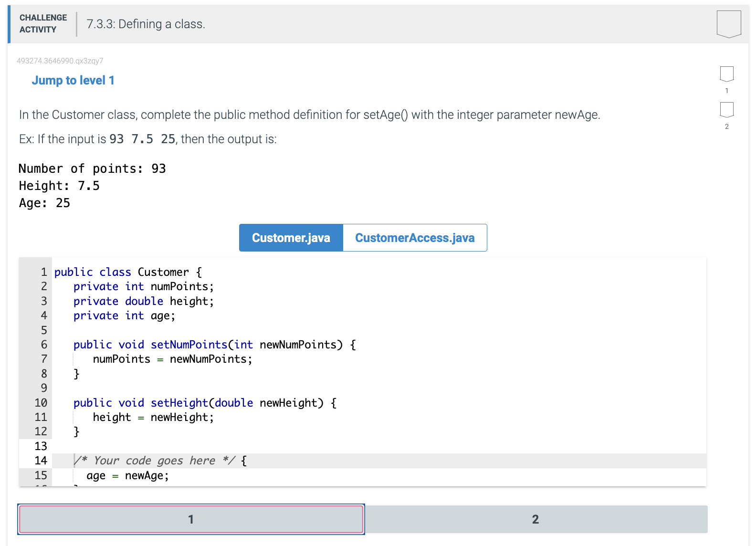Image resolution: width=756 pixels, height=546 pixels.
Task: Click the 'Number of points: 93' output text
Action: coord(92,168)
